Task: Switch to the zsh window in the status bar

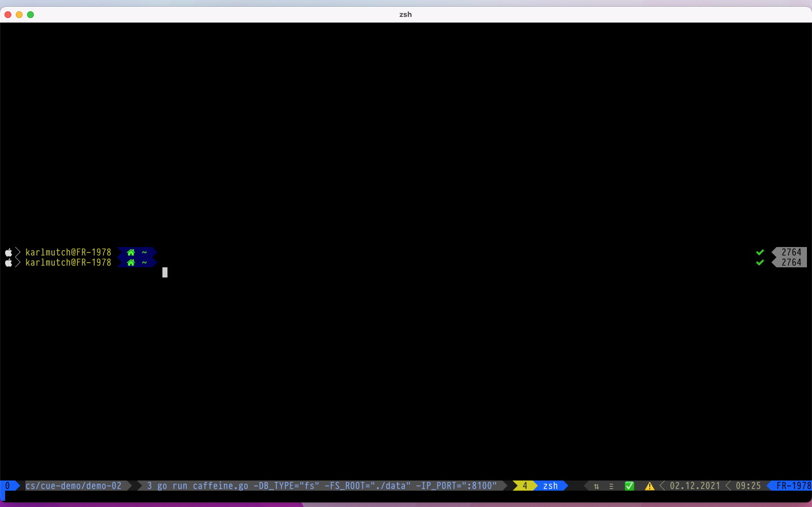Action: click(550, 486)
